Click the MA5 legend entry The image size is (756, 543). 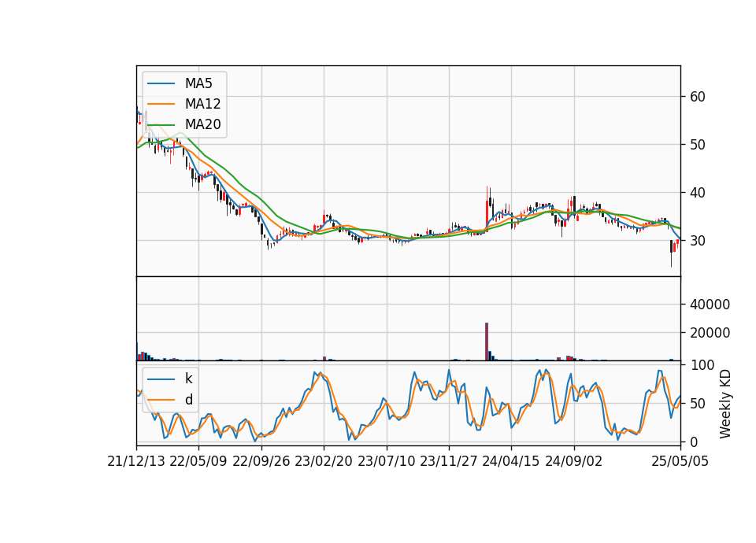click(x=180, y=83)
